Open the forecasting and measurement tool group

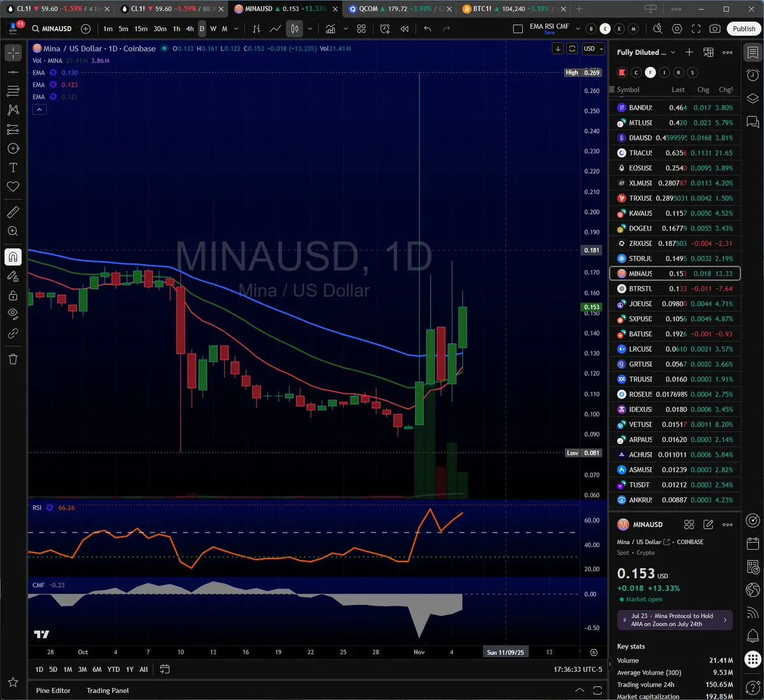(13, 129)
